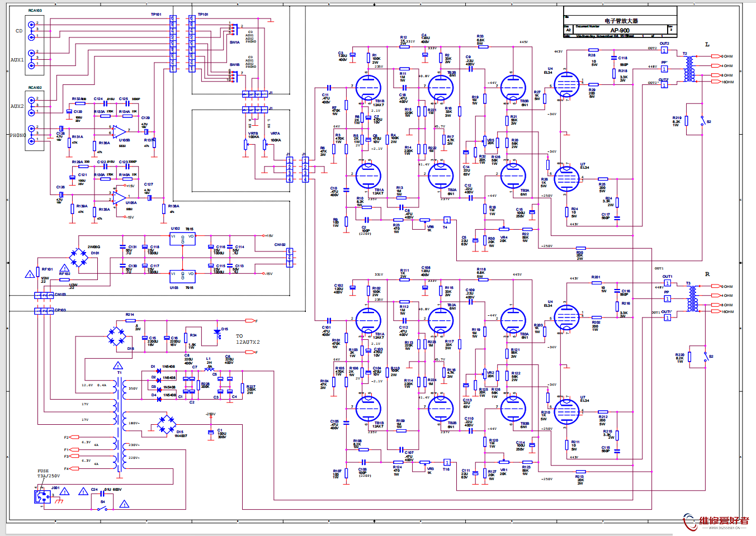Select the U103 7915 regulator block
The image size is (756, 536).
[183, 277]
